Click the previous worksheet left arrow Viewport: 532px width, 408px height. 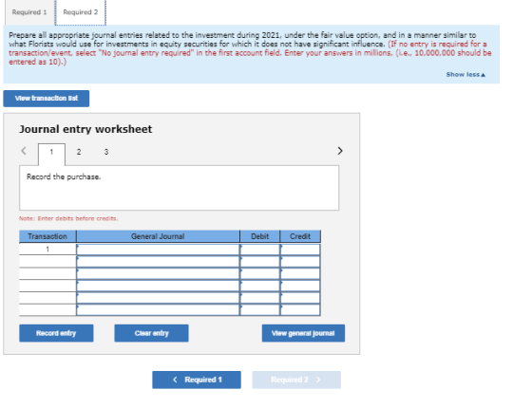24,151
